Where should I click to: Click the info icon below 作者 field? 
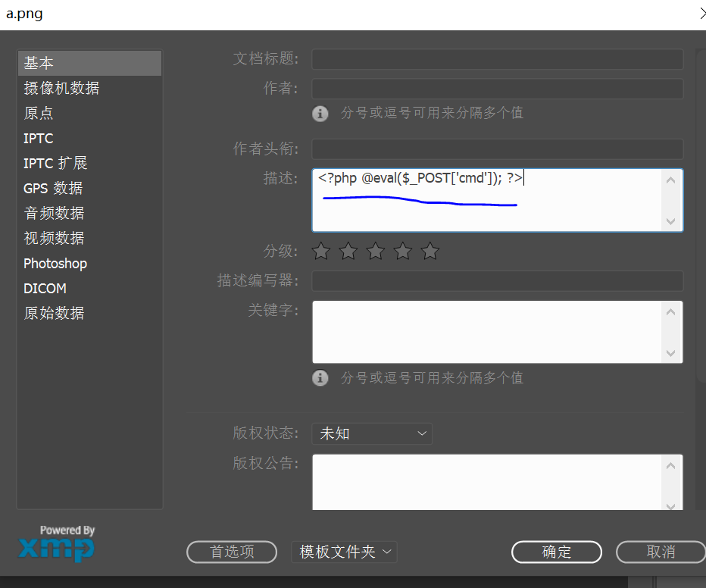coord(320,114)
